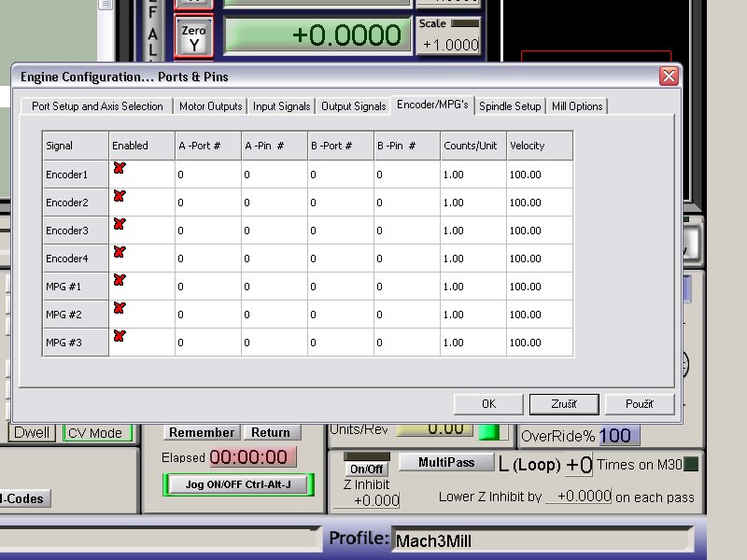Toggle Enabled state for Encoder2
Image resolution: width=747 pixels, height=560 pixels.
[x=120, y=197]
